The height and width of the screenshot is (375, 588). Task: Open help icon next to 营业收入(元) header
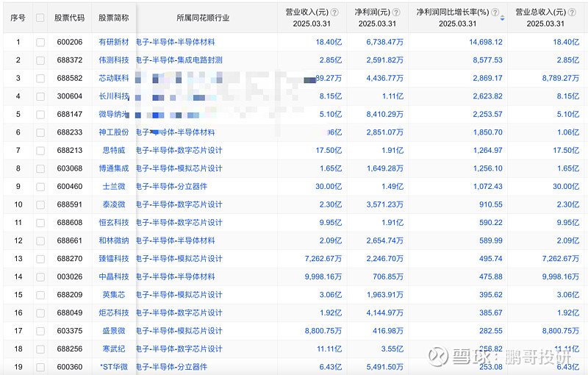334,12
